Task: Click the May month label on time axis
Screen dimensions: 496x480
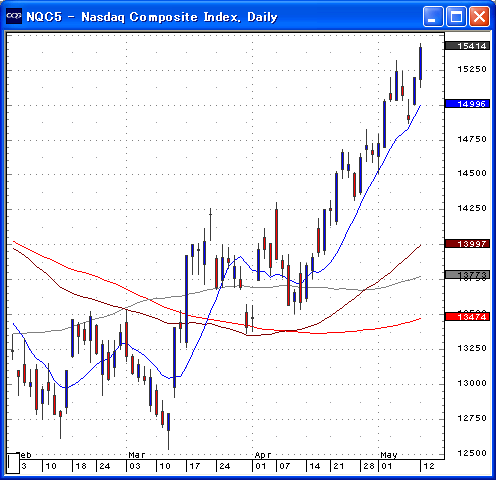Action: [x=389, y=455]
